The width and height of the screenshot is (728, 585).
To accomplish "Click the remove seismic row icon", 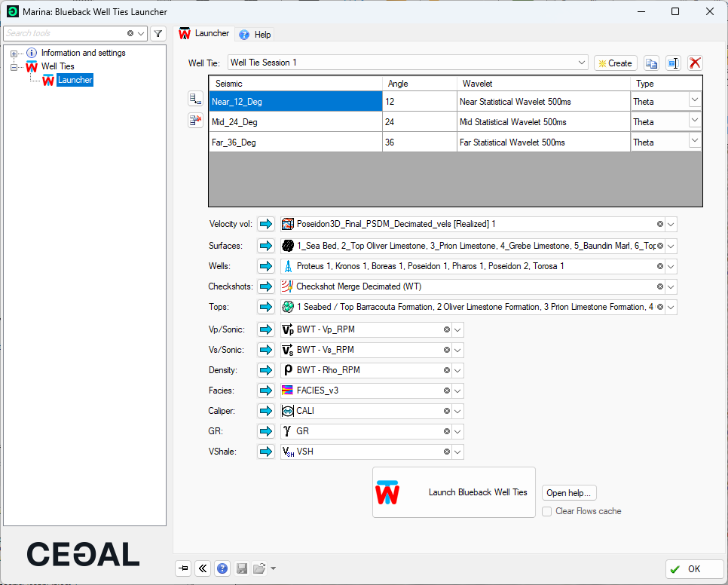I will click(195, 121).
